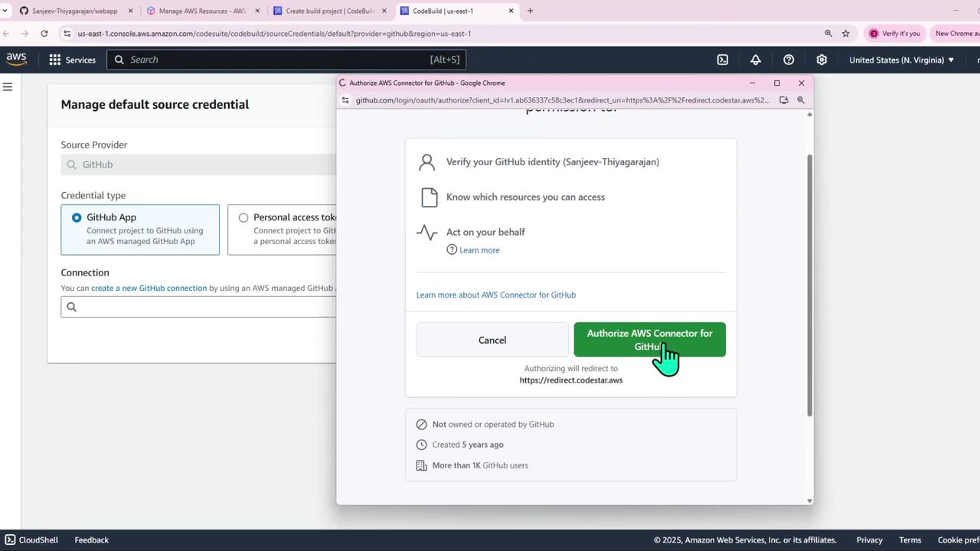The image size is (980, 551).
Task: Switch to the Manage AWS Resources tab
Action: 202,11
